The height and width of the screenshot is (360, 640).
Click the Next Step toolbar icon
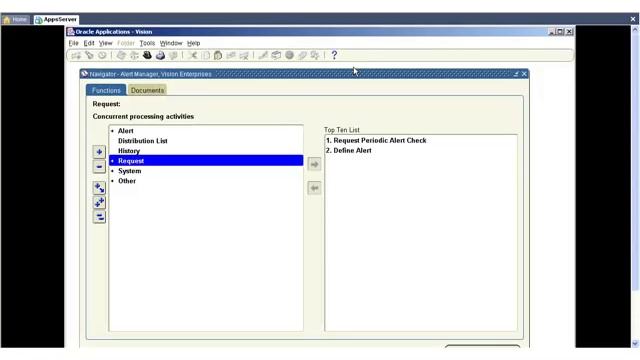click(134, 56)
